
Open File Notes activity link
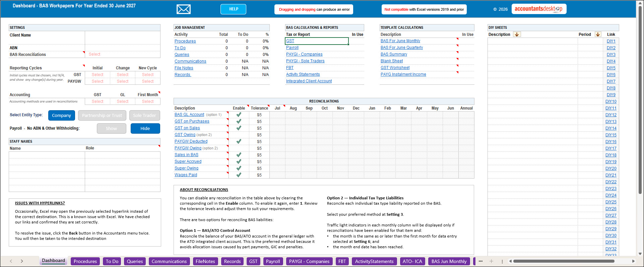[184, 68]
